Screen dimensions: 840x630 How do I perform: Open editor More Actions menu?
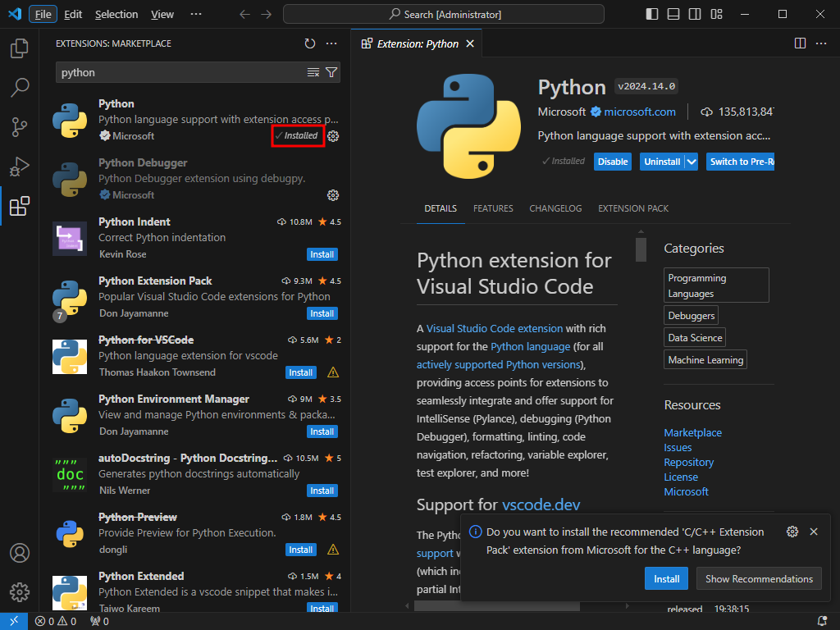[x=820, y=43]
